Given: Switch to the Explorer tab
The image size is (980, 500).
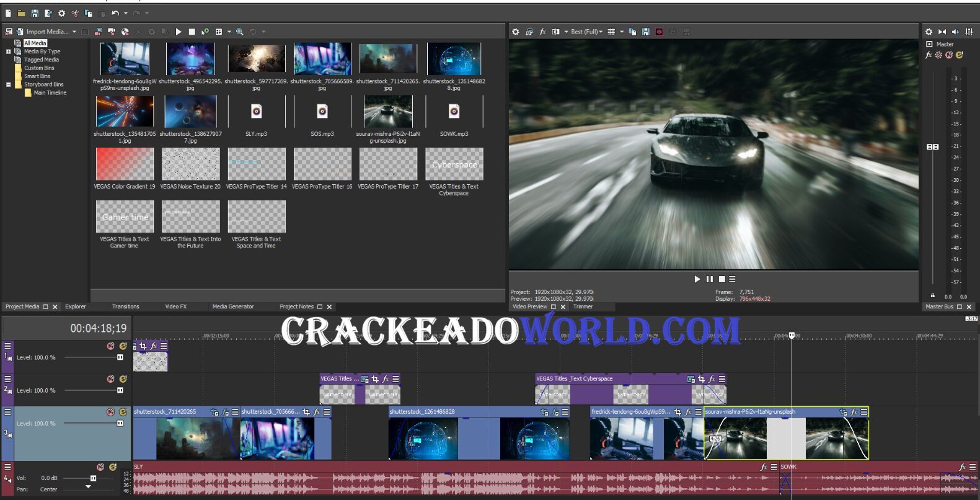Looking at the screenshot, I should [x=76, y=306].
